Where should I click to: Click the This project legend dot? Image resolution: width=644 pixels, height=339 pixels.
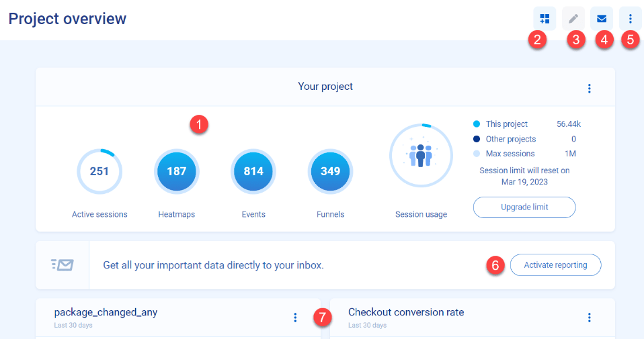[x=477, y=124]
